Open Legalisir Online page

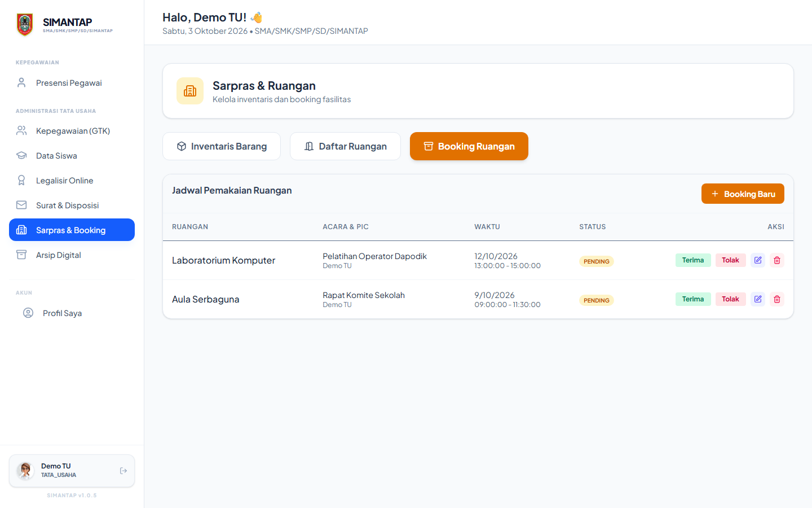[x=72, y=181]
